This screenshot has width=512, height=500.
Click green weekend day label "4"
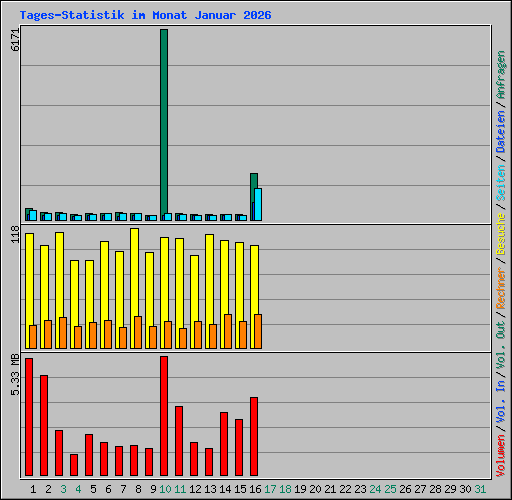point(78,489)
